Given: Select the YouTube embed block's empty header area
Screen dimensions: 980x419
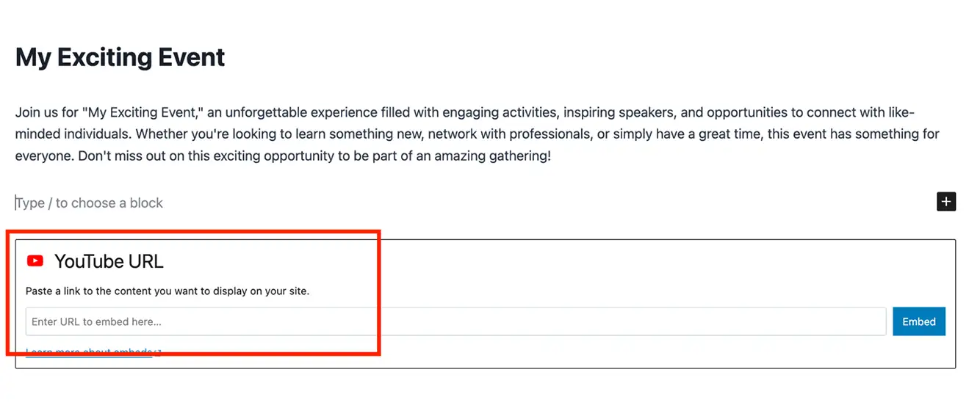Looking at the screenshot, I should point(558,260).
